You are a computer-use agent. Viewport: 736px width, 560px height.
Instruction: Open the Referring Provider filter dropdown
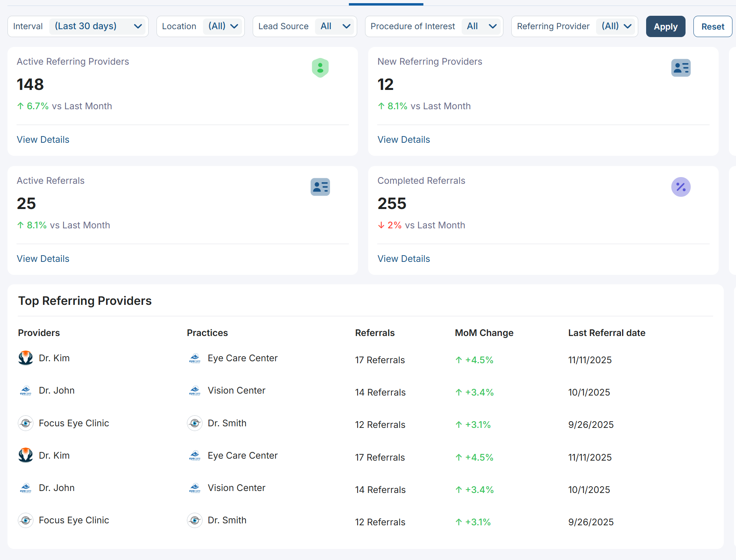[x=616, y=26]
